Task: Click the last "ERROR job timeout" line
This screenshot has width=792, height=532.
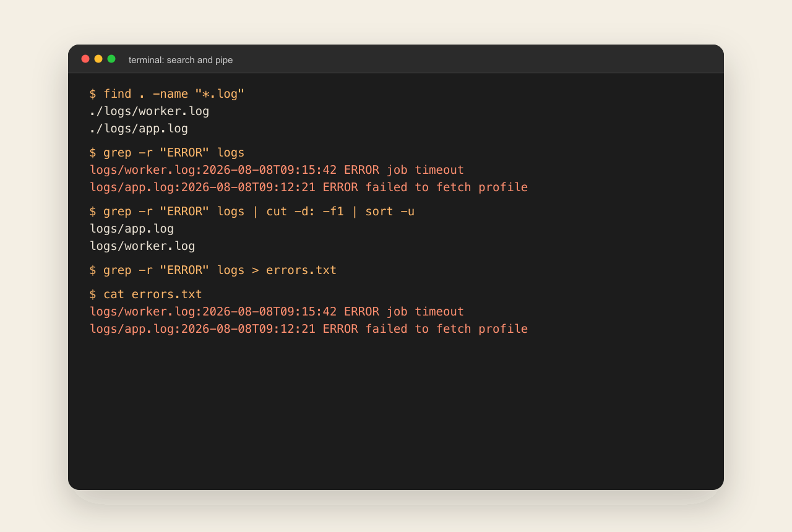Action: [277, 312]
